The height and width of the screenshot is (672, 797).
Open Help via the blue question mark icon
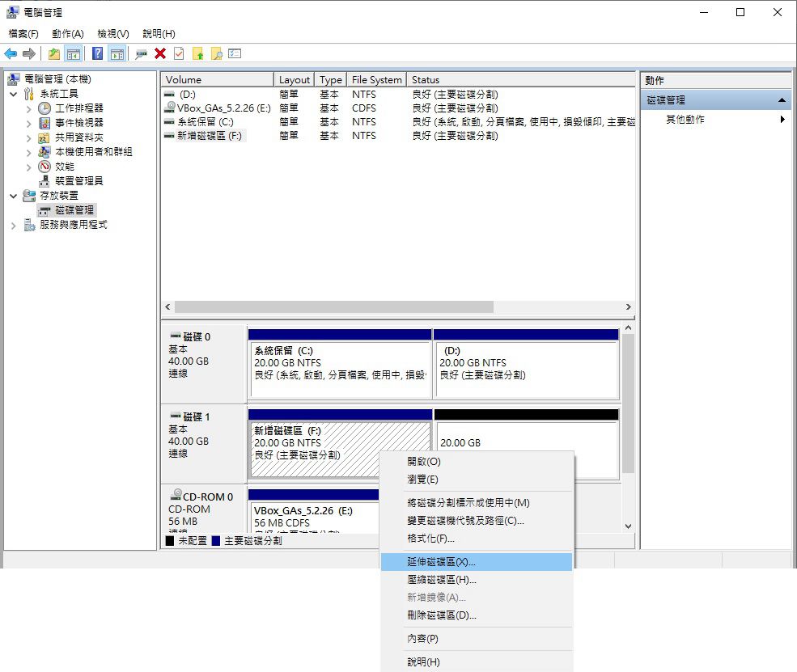[98, 54]
